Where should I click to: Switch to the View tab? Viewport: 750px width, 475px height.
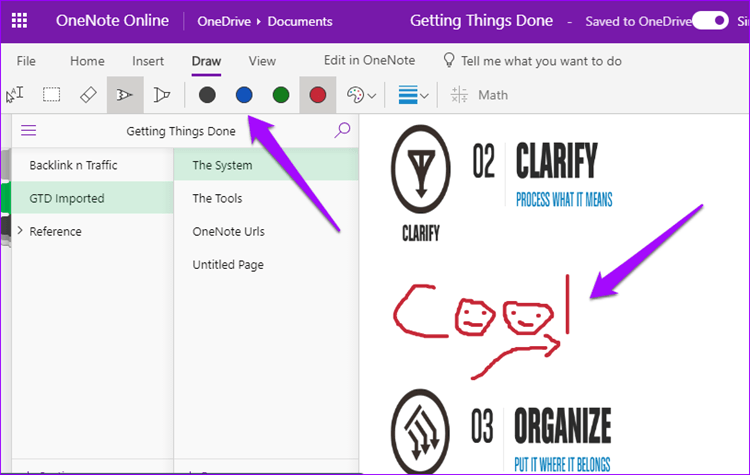[x=262, y=61]
